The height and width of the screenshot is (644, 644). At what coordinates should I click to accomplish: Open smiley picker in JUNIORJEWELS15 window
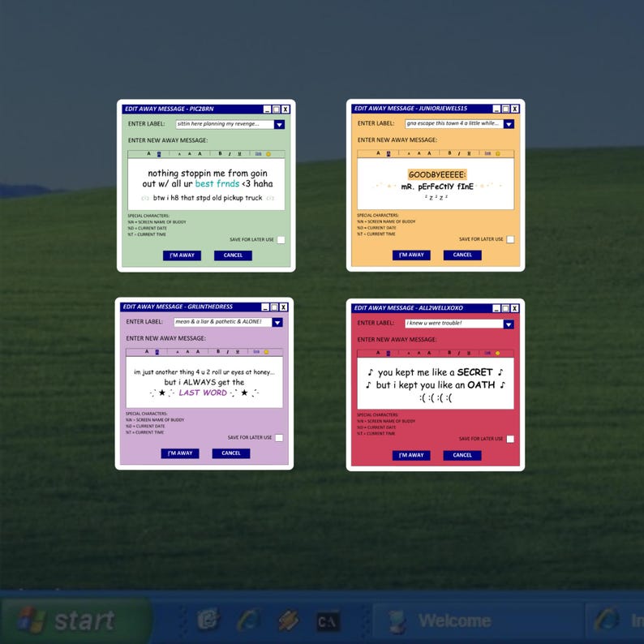498,153
